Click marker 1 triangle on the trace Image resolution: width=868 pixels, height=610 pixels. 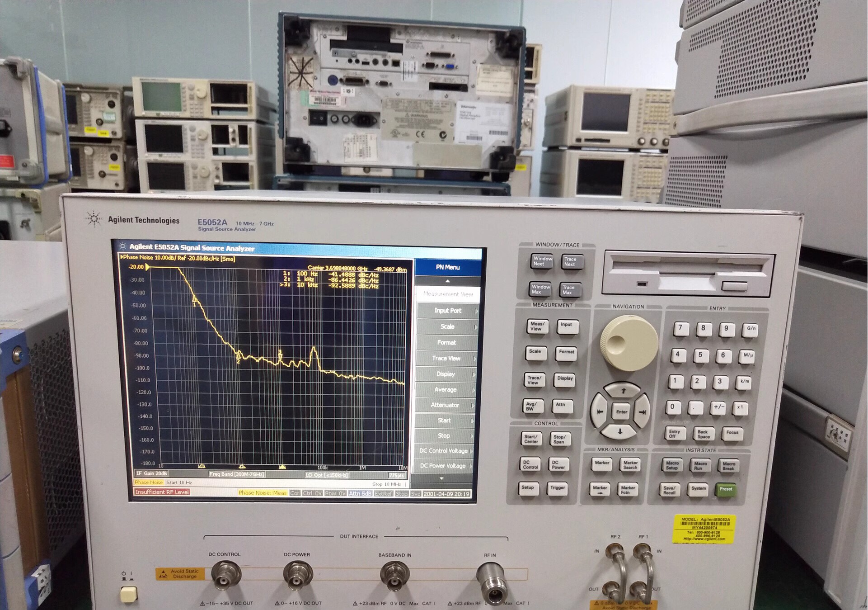[x=195, y=299]
